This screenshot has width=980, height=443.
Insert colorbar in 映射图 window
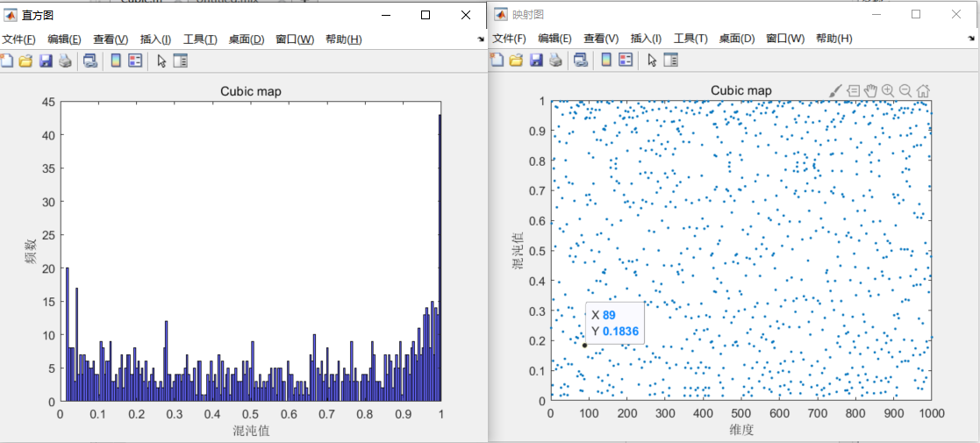click(606, 60)
